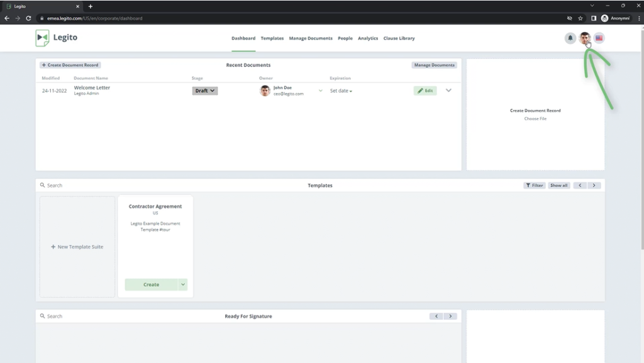Click John Doe's owner avatar
This screenshot has height=363, width=644.
click(265, 91)
